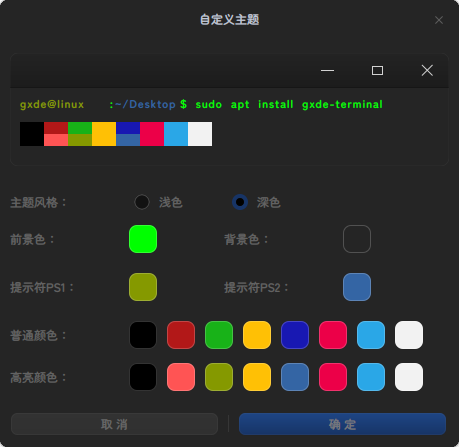Pick the sky blue swatch in 普通颜色 row
The image size is (459, 447).
[371, 335]
